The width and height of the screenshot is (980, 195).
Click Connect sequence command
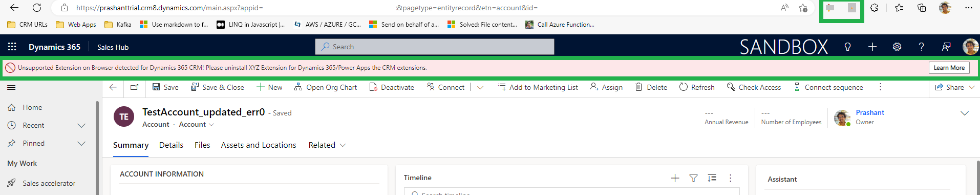(x=828, y=87)
